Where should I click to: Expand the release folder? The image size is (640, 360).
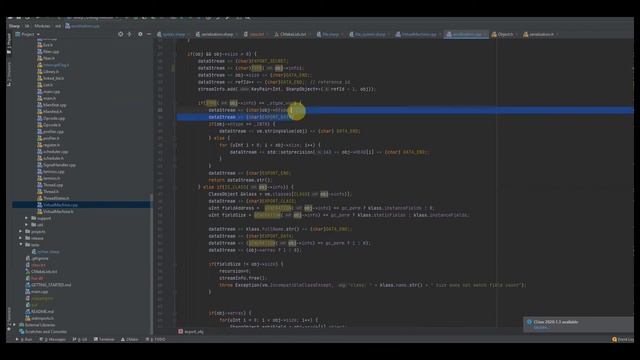tap(21, 238)
